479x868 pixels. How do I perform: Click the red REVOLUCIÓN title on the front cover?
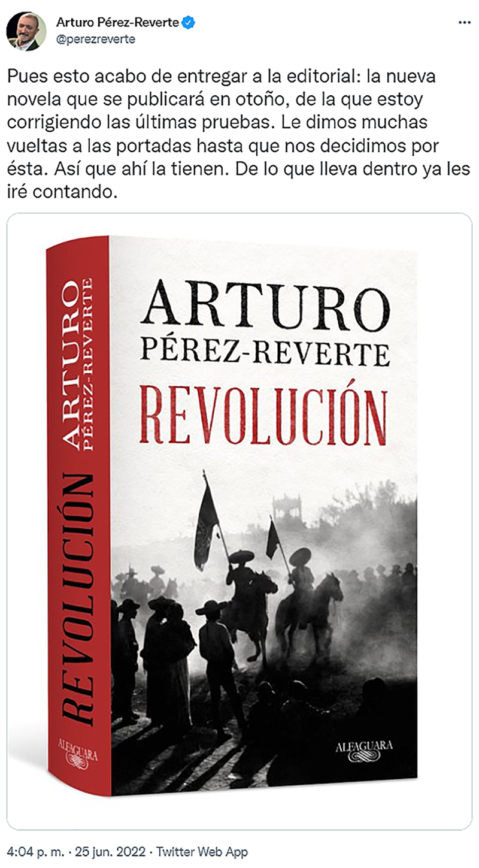(x=262, y=410)
